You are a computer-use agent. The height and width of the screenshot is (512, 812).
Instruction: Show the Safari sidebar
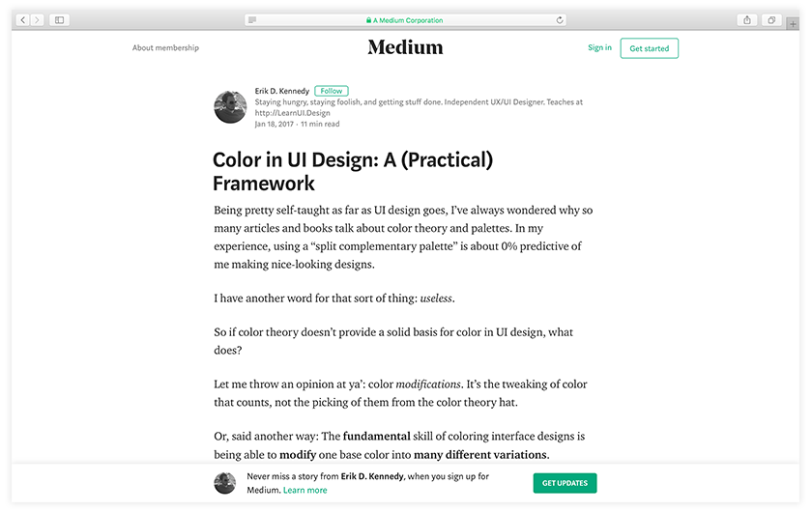(x=59, y=19)
